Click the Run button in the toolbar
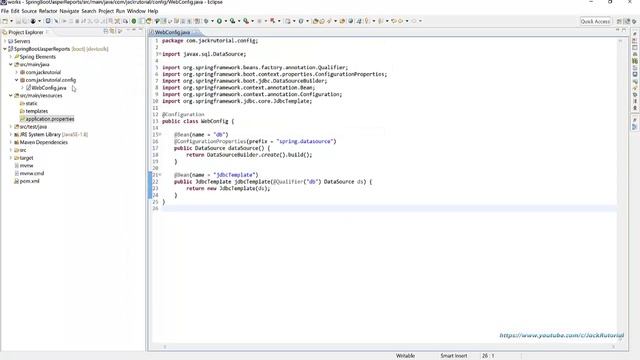Viewport: 640px width, 360px height. [219, 21]
